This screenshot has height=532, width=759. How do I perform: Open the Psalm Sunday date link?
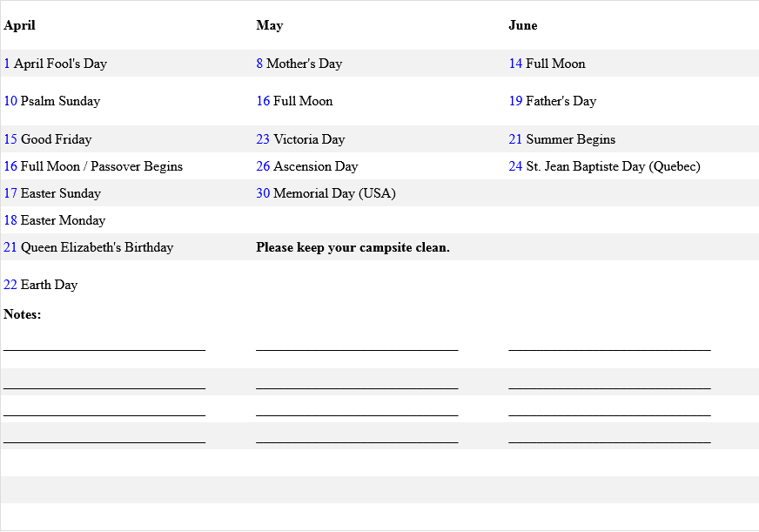click(10, 101)
